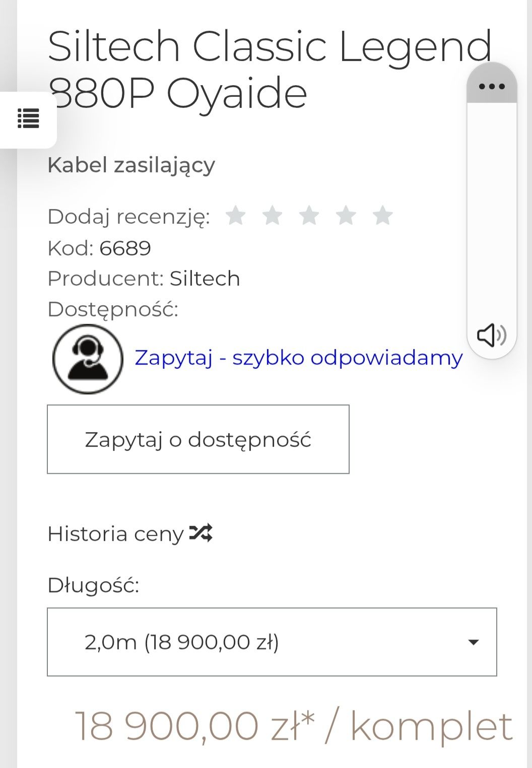
Task: Rate with the fifth star
Action: click(x=383, y=216)
